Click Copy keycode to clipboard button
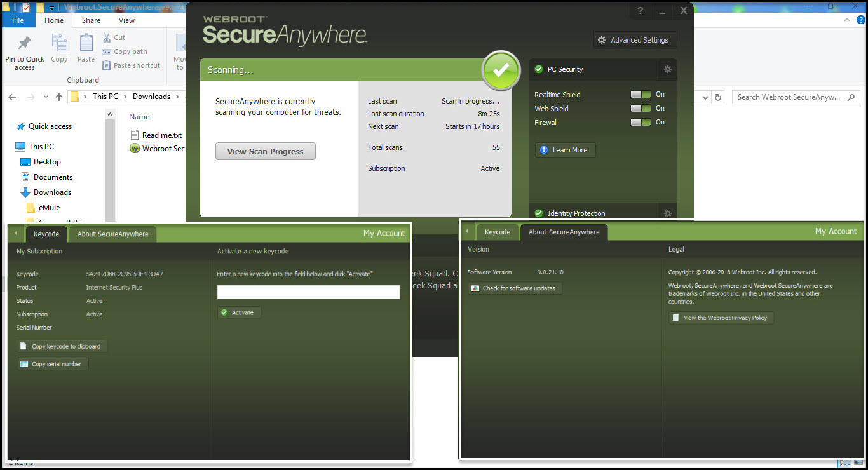Viewport: 868px width, 470px height. pyautogui.click(x=62, y=346)
